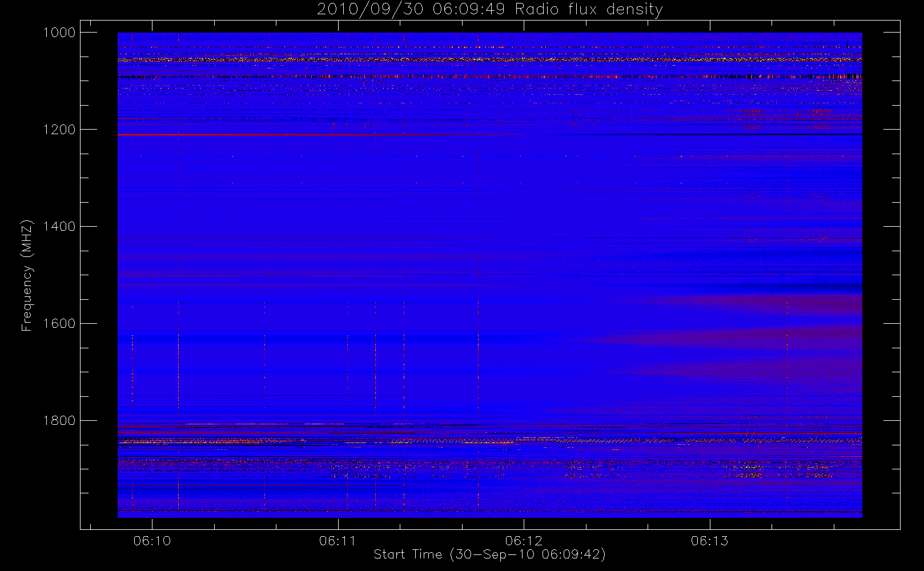The width and height of the screenshot is (924, 571).
Task: Click the 06:13 time tick label
Action: tap(710, 541)
